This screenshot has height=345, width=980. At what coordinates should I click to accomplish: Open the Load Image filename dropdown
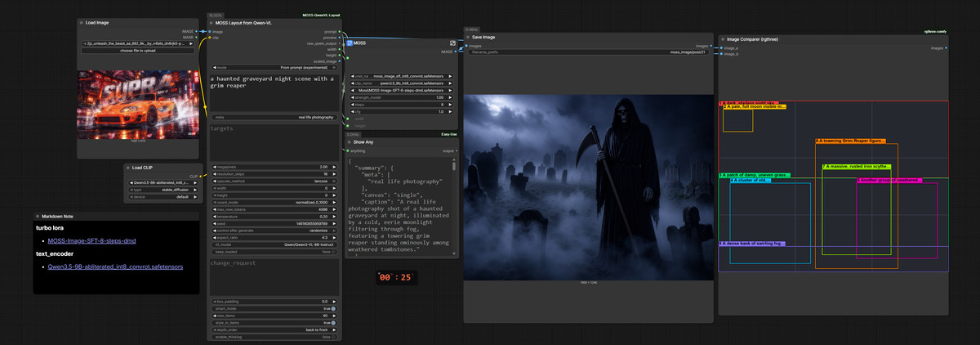[139, 44]
